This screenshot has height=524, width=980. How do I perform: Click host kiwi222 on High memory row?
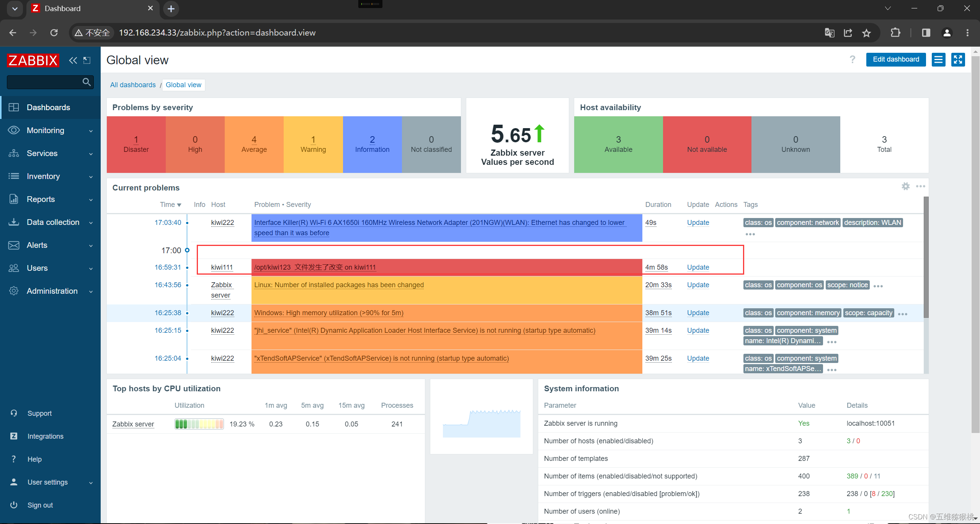pyautogui.click(x=222, y=313)
